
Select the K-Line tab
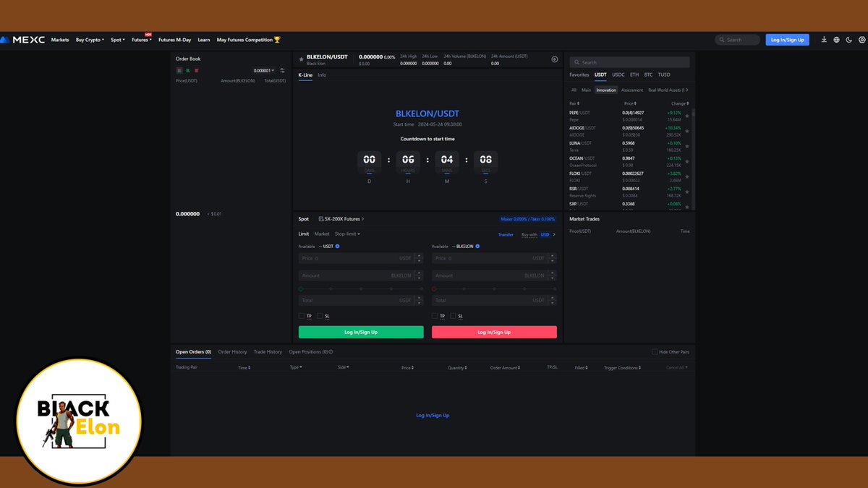(305, 75)
